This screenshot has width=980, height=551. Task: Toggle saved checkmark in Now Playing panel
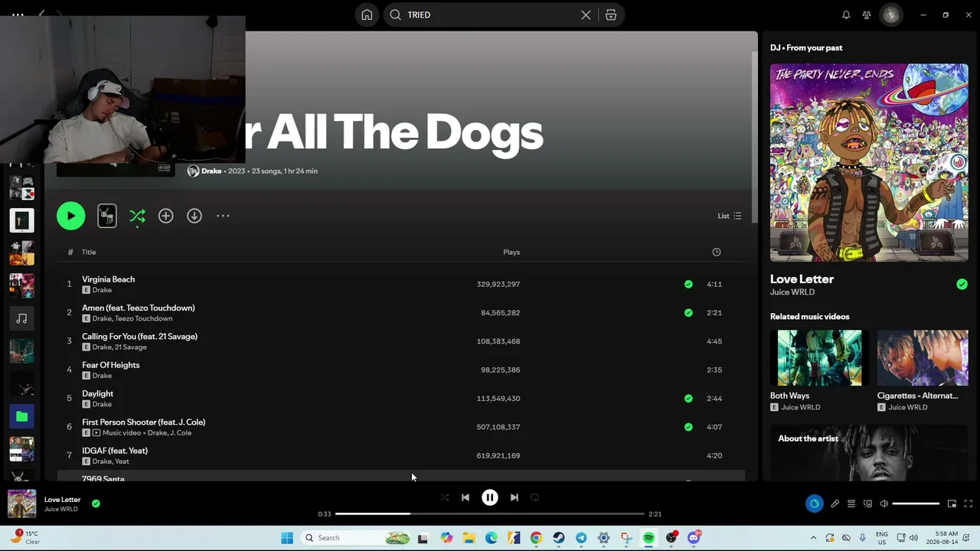962,284
